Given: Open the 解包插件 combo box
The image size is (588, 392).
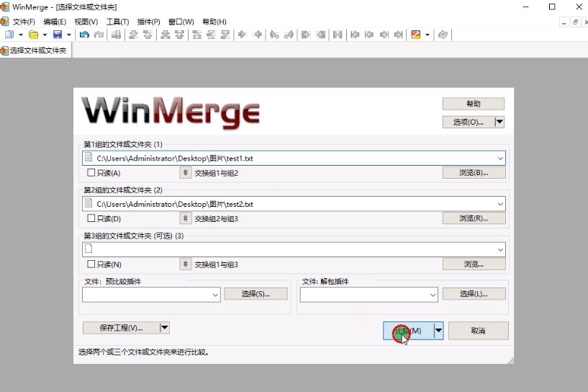Looking at the screenshot, I should click(369, 295).
